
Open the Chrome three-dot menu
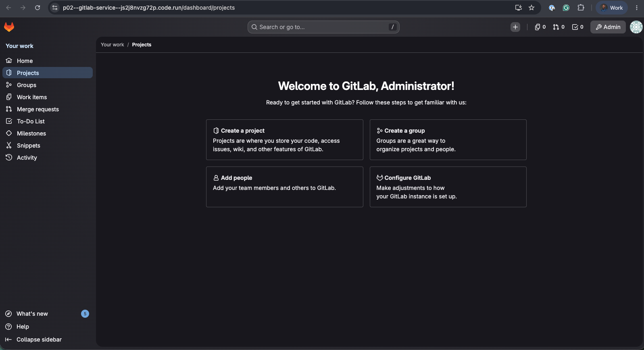tap(637, 8)
